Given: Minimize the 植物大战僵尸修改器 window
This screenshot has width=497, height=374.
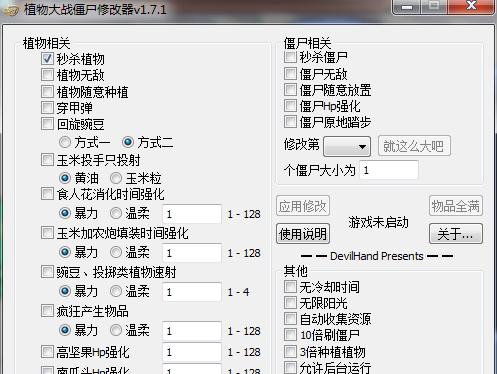Looking at the screenshot, I should point(407,7).
